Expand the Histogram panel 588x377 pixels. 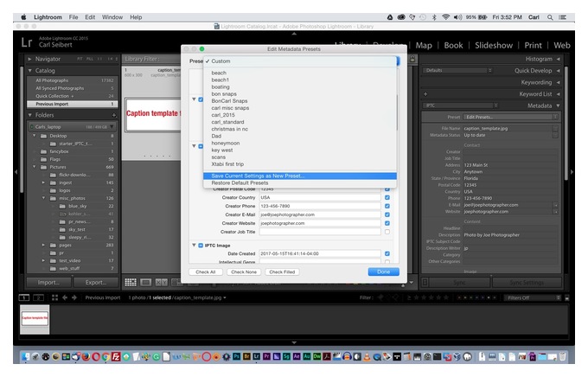click(559, 59)
